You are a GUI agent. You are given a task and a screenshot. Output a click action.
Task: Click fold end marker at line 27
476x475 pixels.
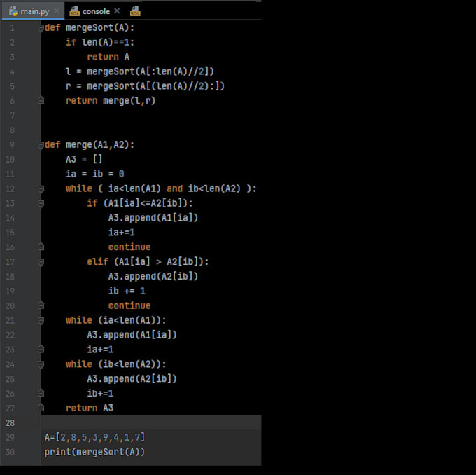(41, 408)
